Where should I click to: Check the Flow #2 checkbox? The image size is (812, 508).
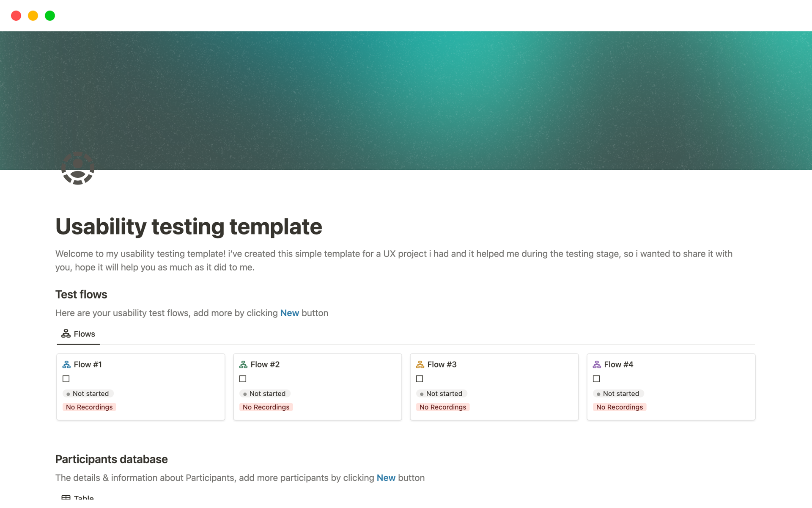(x=243, y=379)
